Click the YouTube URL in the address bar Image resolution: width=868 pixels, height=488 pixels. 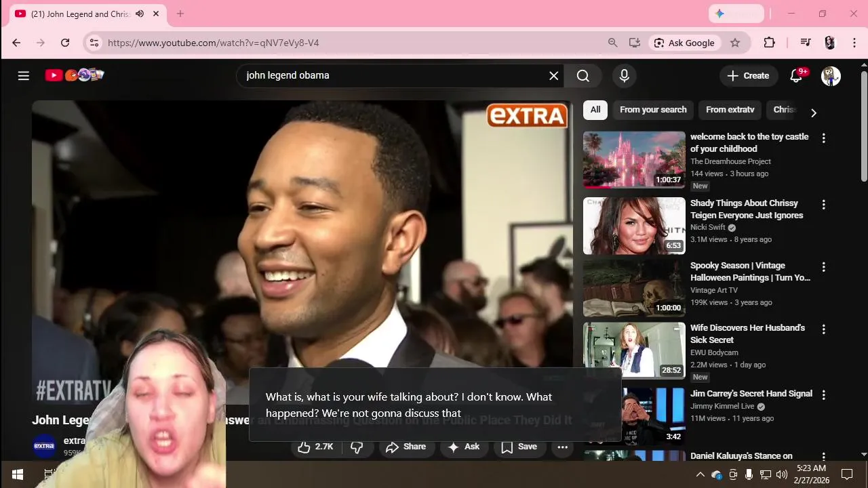click(213, 43)
